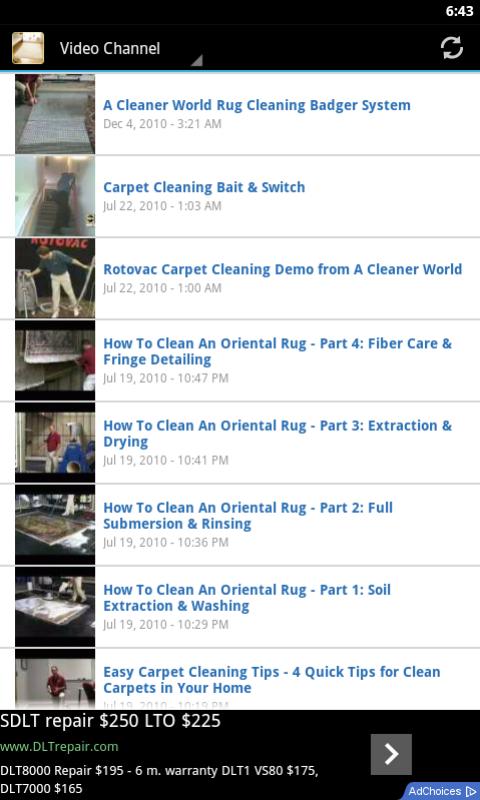Tap the Bait & Switch staircase thumbnail
The width and height of the screenshot is (480, 800).
coord(55,196)
